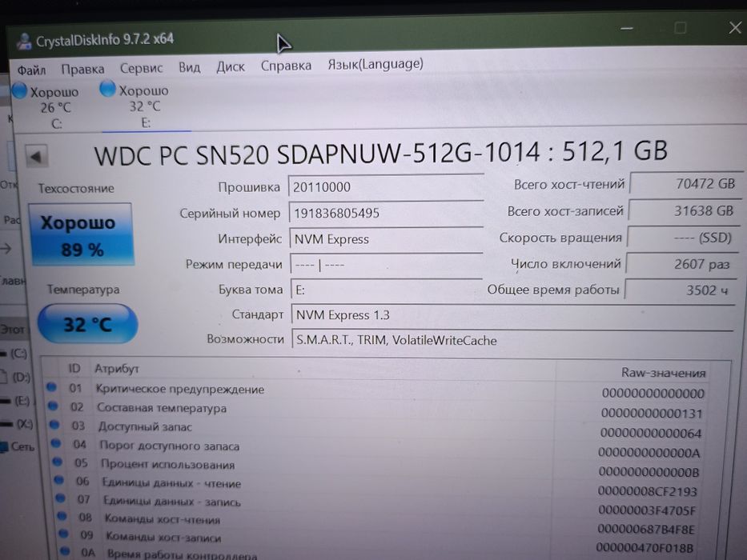Minimize the CrystalDiskInfo window
Screen dimensions: 747x560
click(x=627, y=28)
